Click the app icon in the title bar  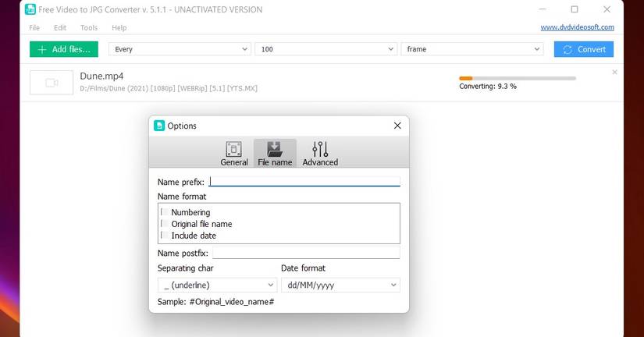pyautogui.click(x=30, y=9)
